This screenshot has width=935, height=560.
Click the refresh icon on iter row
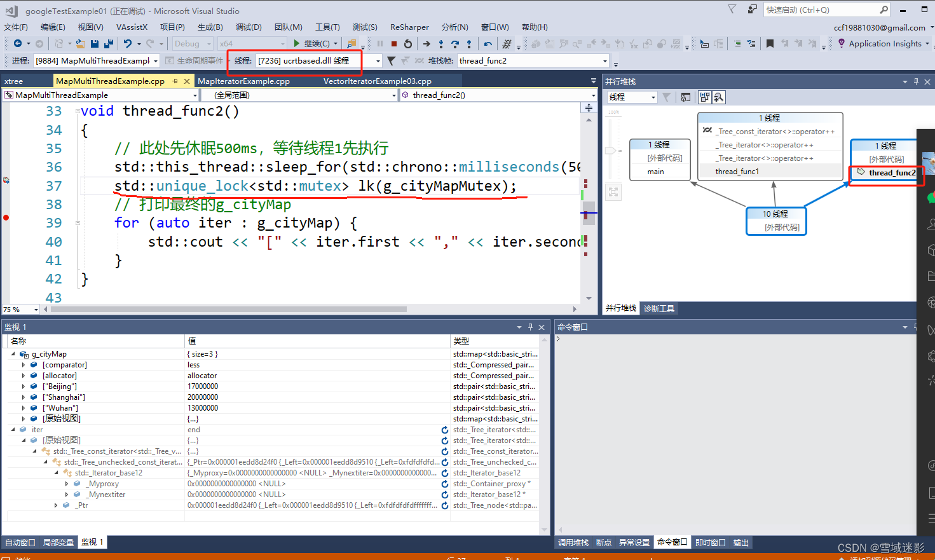tap(445, 430)
